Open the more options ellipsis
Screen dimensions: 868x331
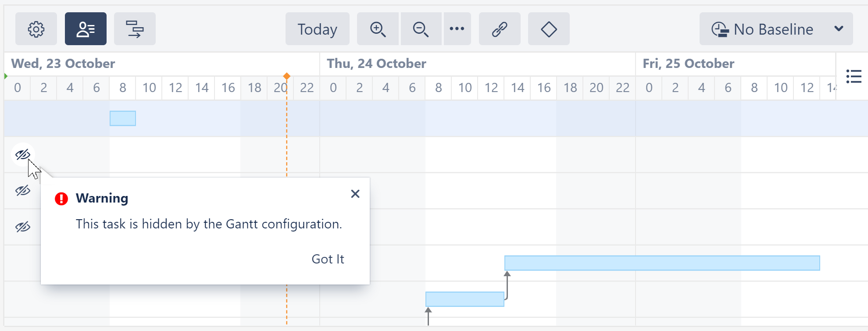457,29
